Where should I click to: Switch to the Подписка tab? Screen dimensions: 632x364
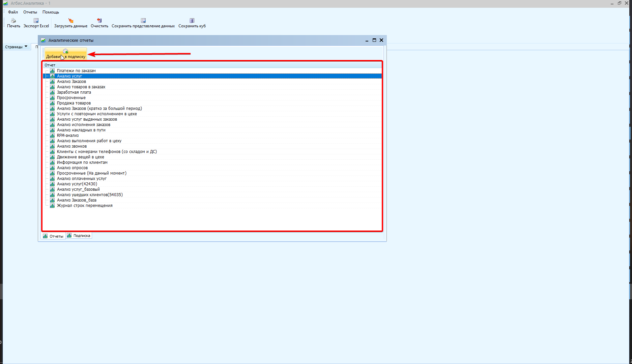point(79,236)
